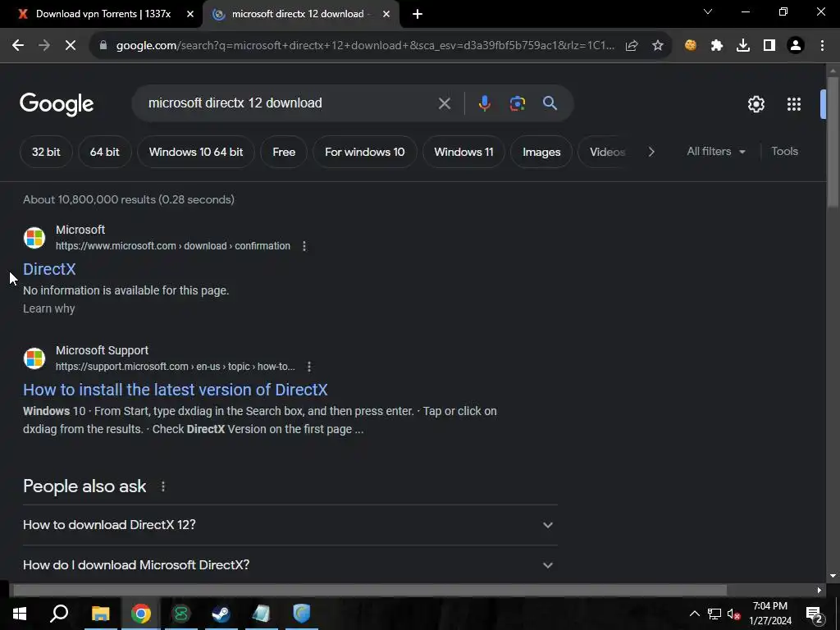Open How to install latest DirectX link
840x630 pixels.
point(176,390)
